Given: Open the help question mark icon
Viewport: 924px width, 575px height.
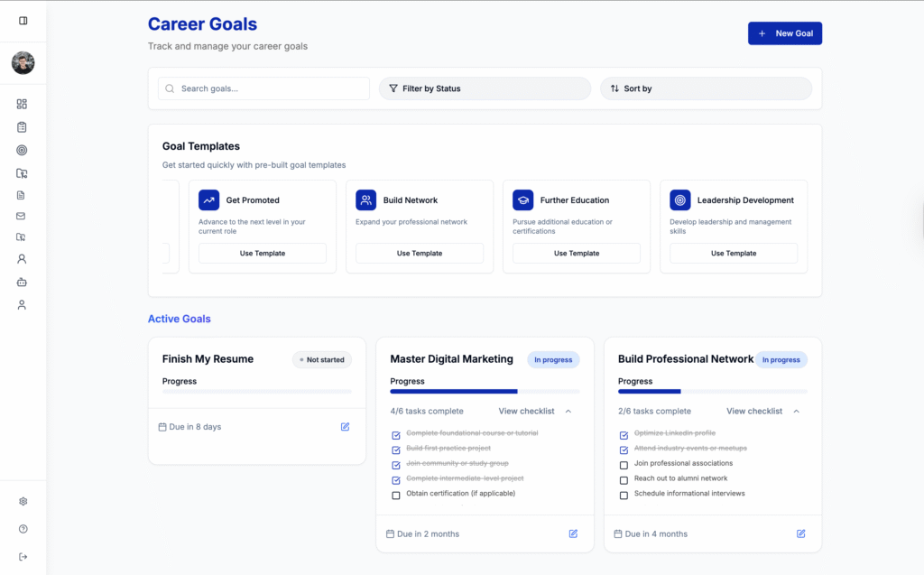Looking at the screenshot, I should [x=23, y=529].
